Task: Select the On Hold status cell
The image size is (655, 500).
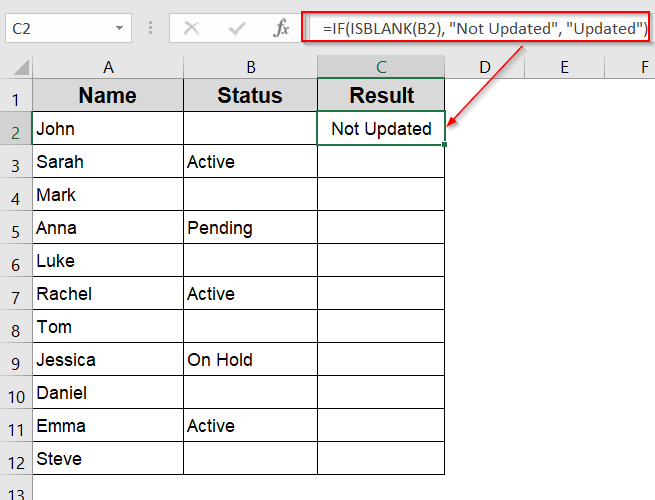Action: (x=250, y=359)
